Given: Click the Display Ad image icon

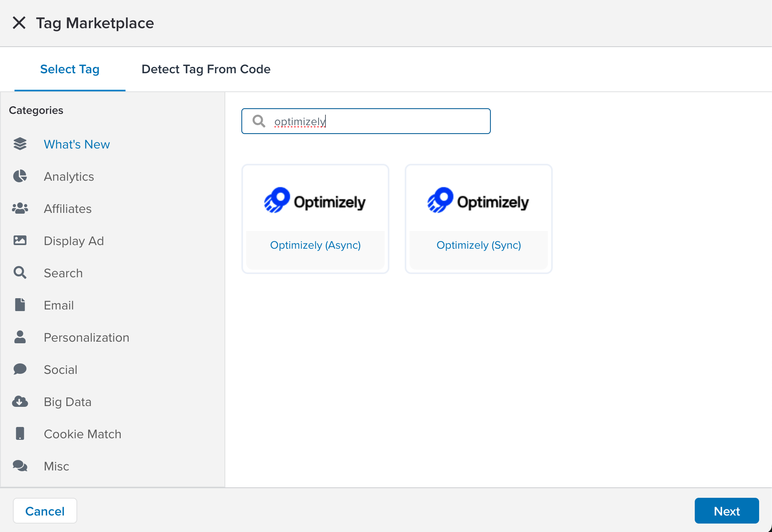Looking at the screenshot, I should click(20, 241).
